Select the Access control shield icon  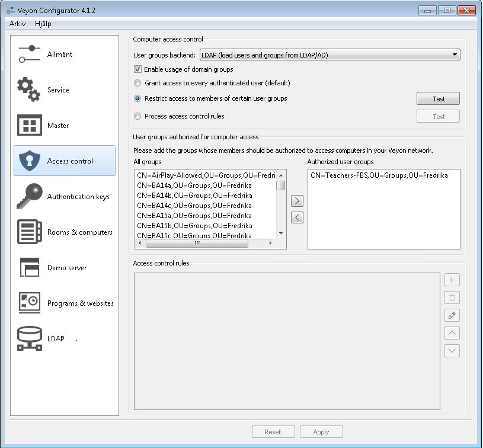29,161
